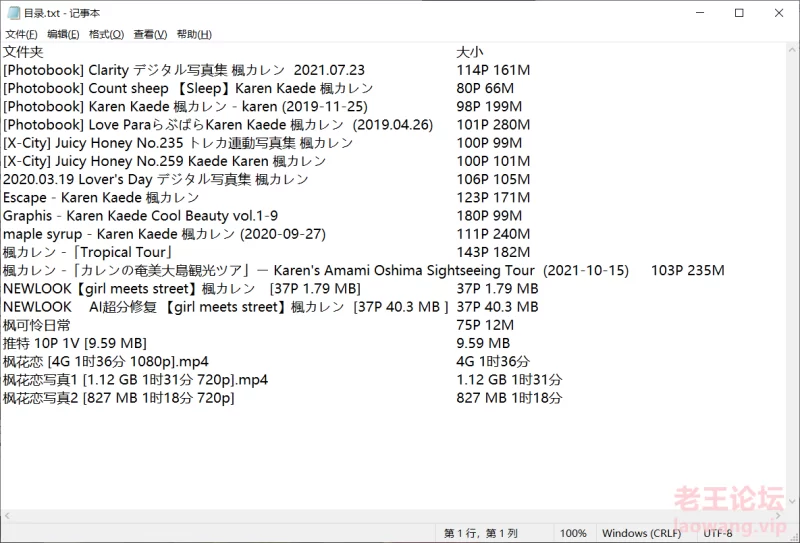Click the line ending with karen (2019-11-25)
Viewport: 800px width, 543px height.
[185, 107]
